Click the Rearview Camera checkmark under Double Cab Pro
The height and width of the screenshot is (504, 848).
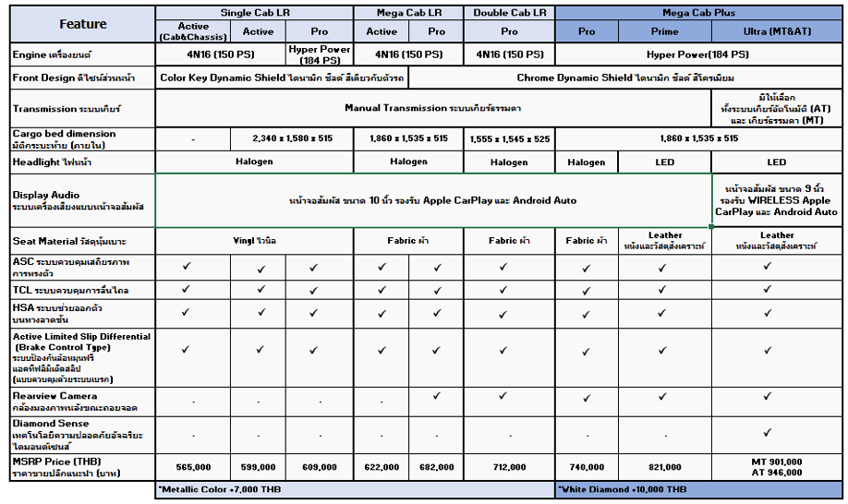[x=503, y=395]
